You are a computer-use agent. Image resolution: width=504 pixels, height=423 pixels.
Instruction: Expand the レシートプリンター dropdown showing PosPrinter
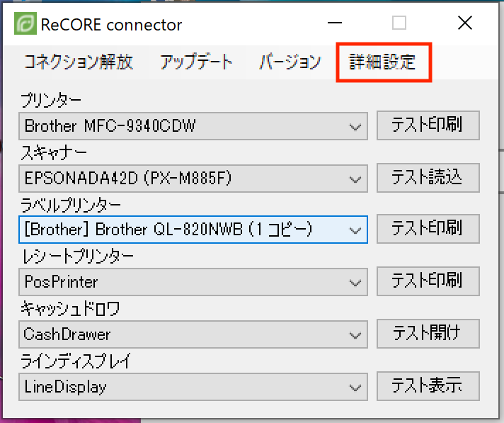(193, 282)
